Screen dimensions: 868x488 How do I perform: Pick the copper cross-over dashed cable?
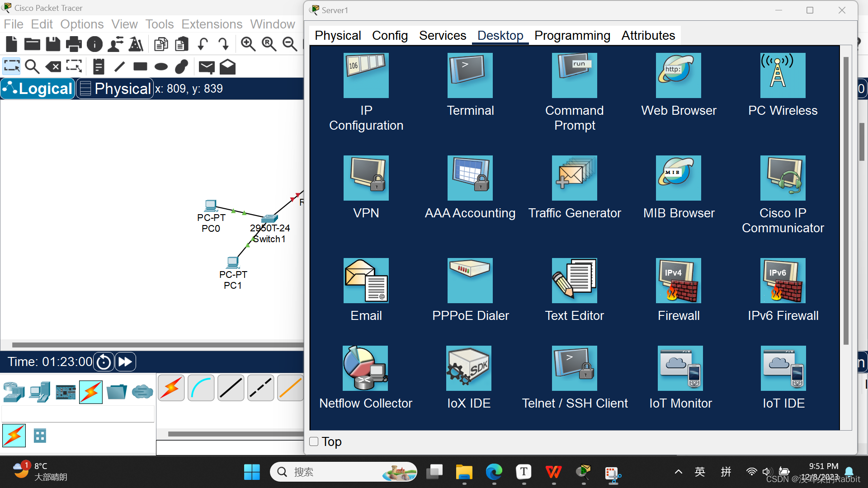(x=260, y=388)
